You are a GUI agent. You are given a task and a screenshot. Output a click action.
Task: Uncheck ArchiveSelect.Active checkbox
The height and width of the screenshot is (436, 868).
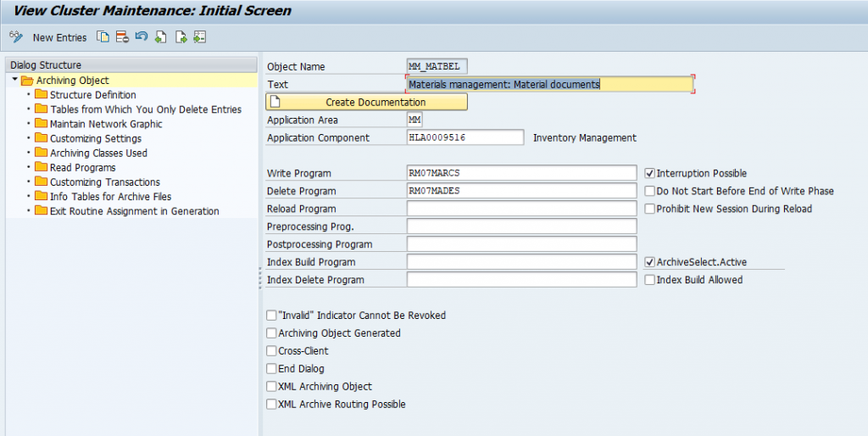click(650, 262)
